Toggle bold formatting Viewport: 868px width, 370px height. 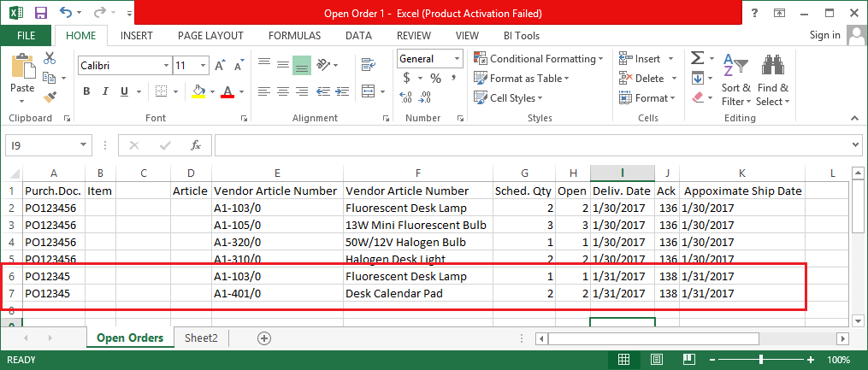(86, 91)
